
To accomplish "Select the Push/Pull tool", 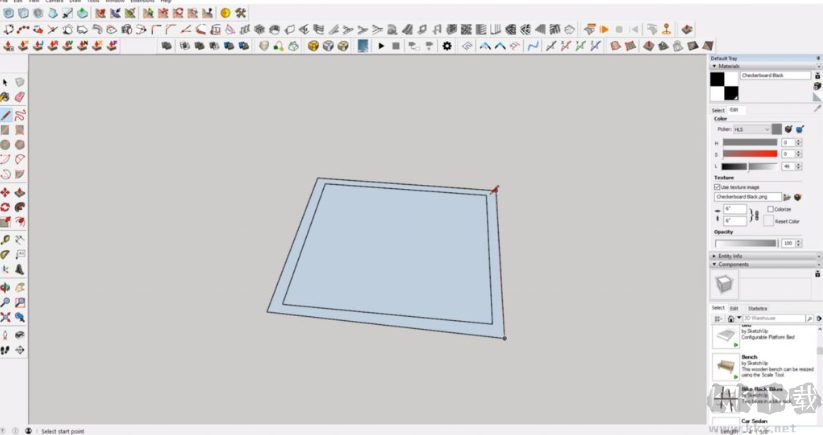I will 19,193.
